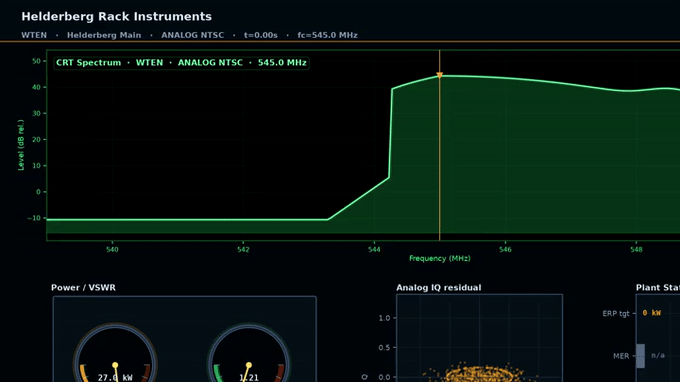This screenshot has width=680, height=382.
Task: Click the 'WTEN' station label in header
Action: (34, 35)
